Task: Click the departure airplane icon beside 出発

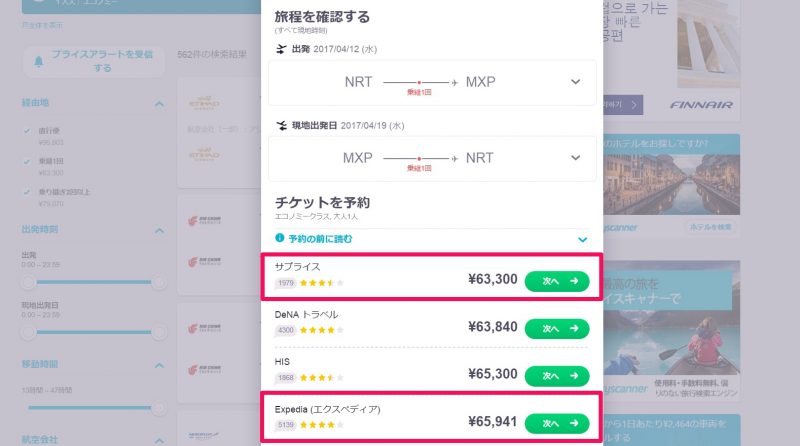Action: [281, 49]
